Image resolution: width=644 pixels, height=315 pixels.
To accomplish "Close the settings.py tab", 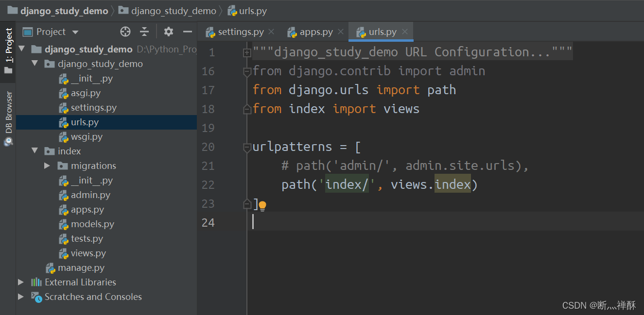I will pyautogui.click(x=271, y=32).
